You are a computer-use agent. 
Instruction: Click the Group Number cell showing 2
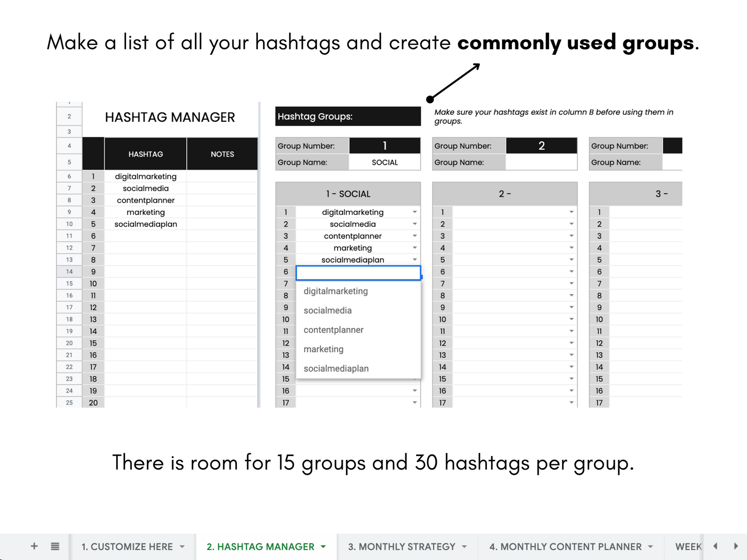tap(541, 145)
